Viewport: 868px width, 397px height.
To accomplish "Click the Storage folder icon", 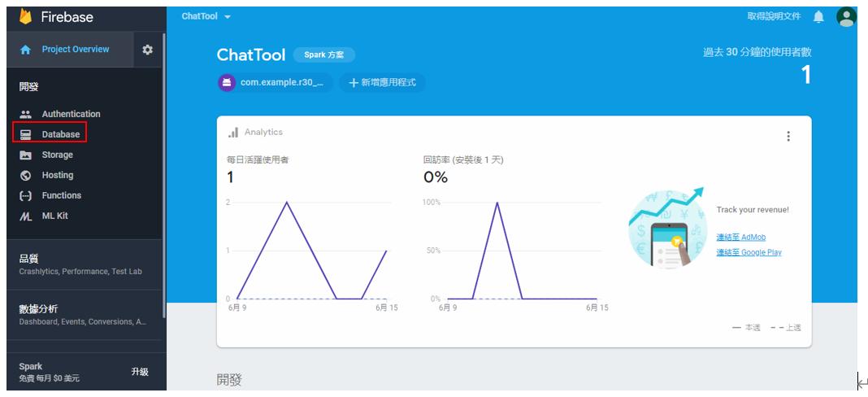I will (x=25, y=155).
